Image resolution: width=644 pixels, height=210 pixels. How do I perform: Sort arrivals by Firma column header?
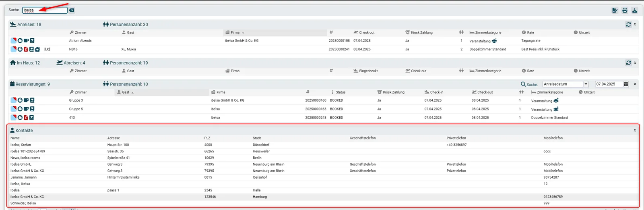click(235, 33)
